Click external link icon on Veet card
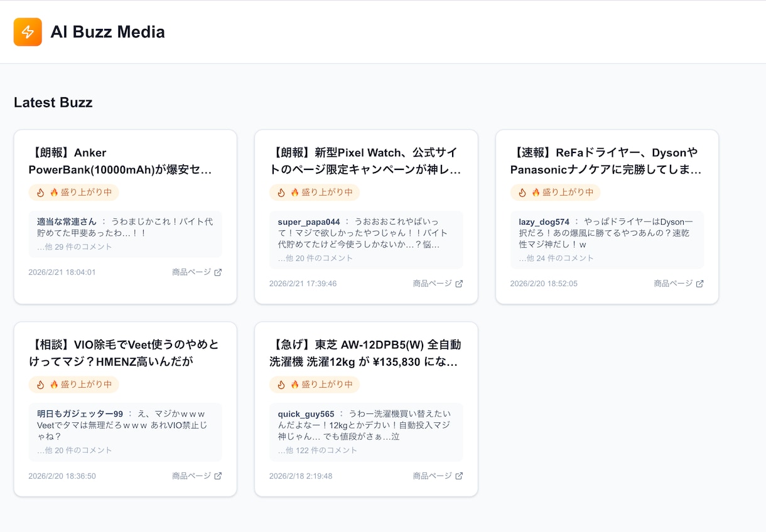The width and height of the screenshot is (766, 532). pos(218,476)
